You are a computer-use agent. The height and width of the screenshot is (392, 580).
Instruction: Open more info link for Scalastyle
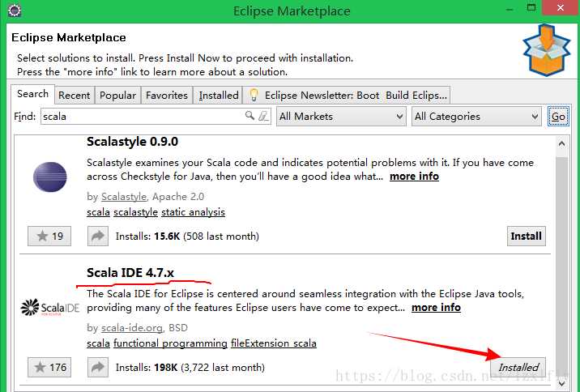[414, 177]
